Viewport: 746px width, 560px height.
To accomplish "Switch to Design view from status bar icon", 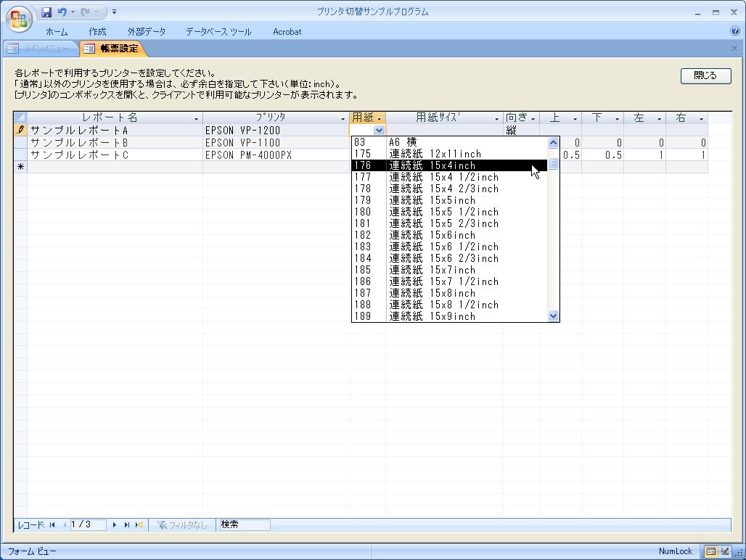I will click(724, 551).
